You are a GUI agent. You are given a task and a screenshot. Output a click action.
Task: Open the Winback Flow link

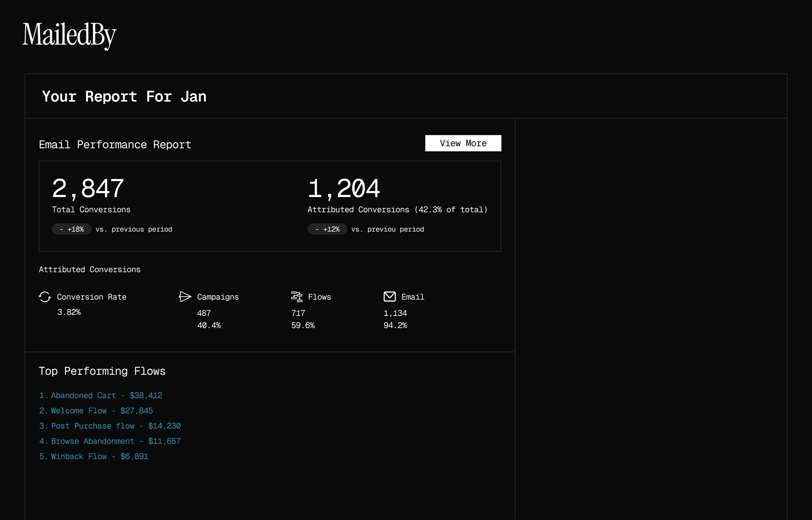(x=93, y=456)
